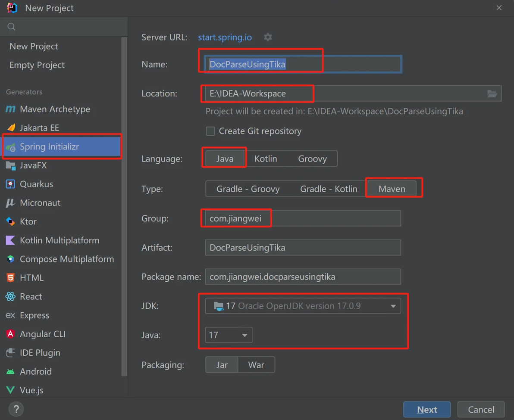
Task: Select Gradle - Kotlin build type
Action: pyautogui.click(x=329, y=189)
